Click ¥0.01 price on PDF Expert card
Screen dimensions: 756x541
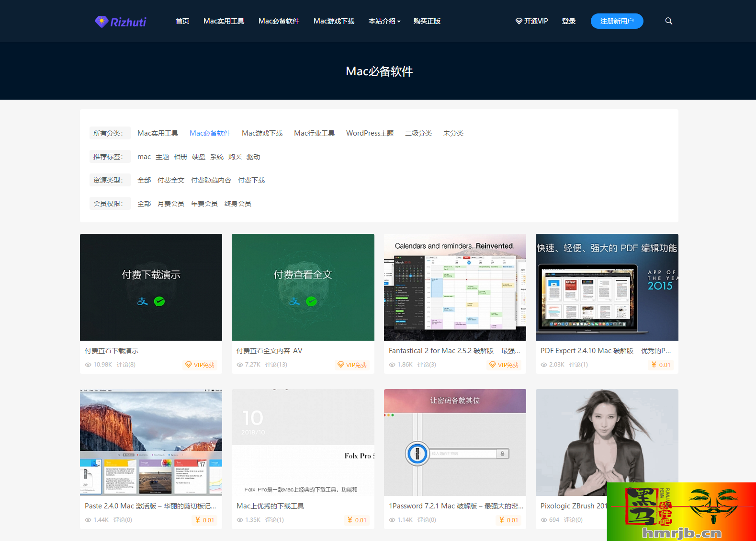661,365
